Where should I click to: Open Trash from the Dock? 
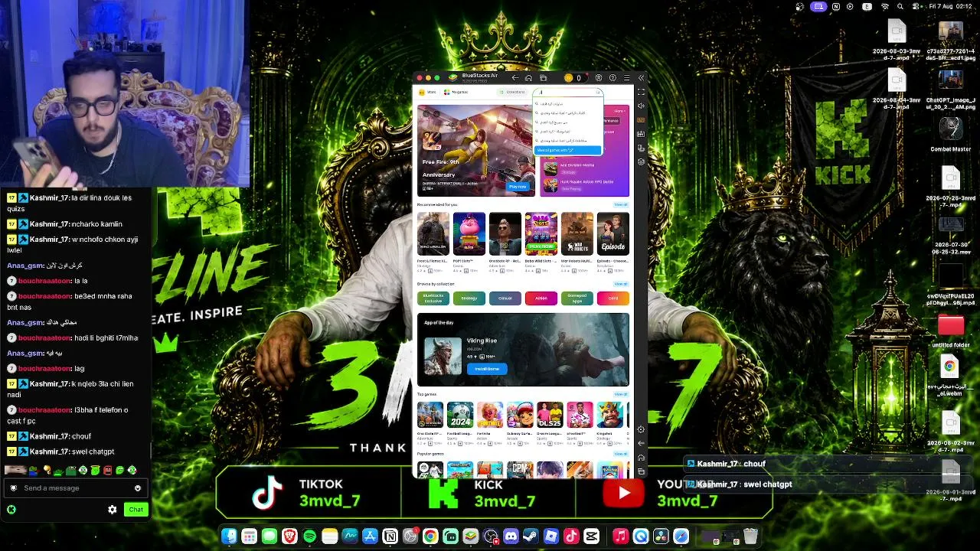click(750, 536)
